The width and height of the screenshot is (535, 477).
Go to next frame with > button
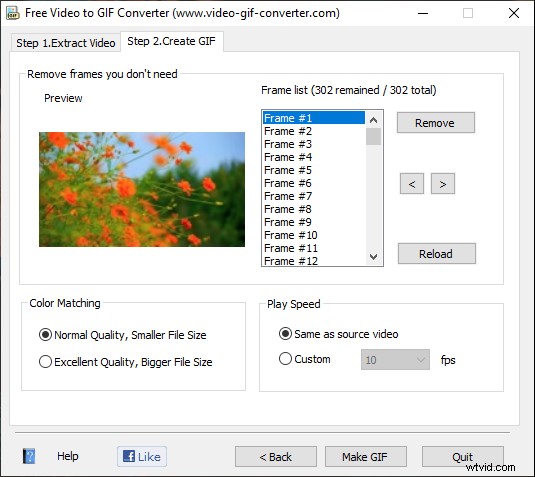pos(443,184)
